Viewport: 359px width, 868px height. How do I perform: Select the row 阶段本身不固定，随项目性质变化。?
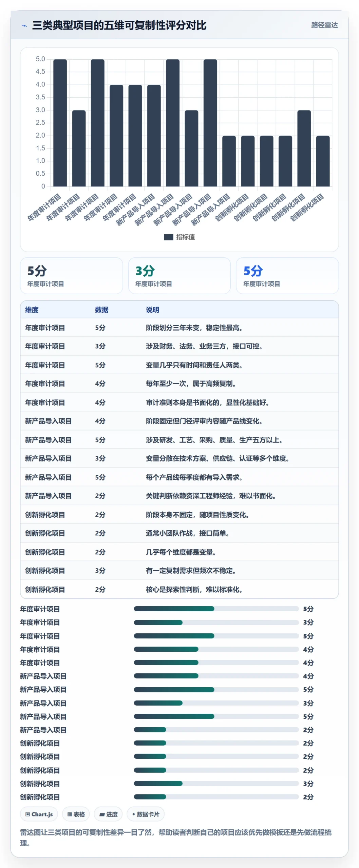point(179,515)
